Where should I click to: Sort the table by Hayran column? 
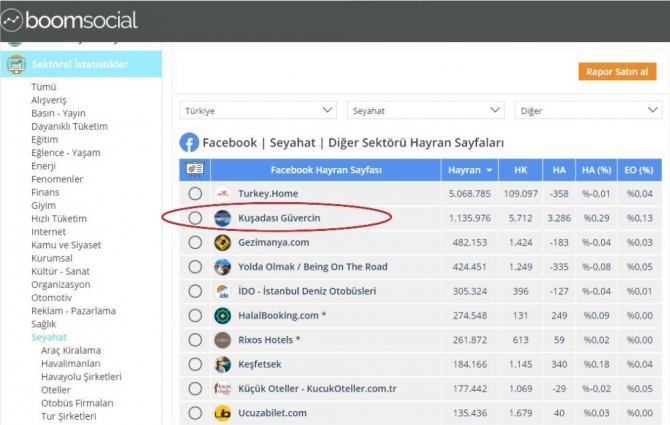(470, 170)
